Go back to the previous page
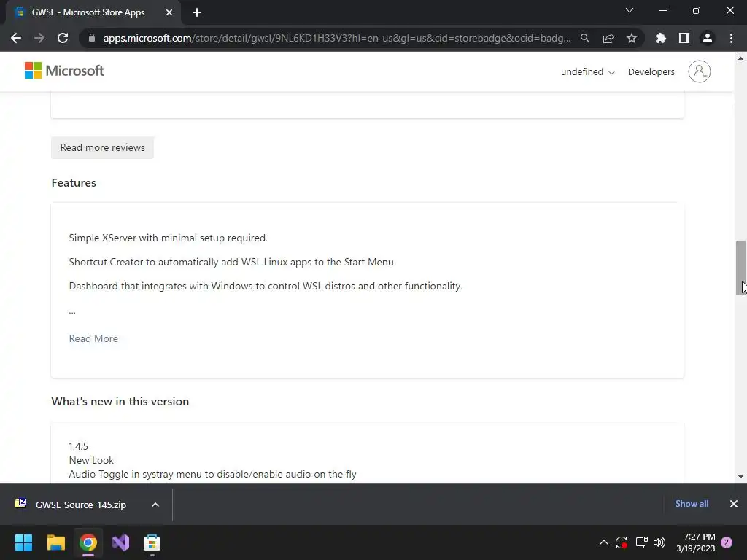Viewport: 747px width, 560px height. 16,38
